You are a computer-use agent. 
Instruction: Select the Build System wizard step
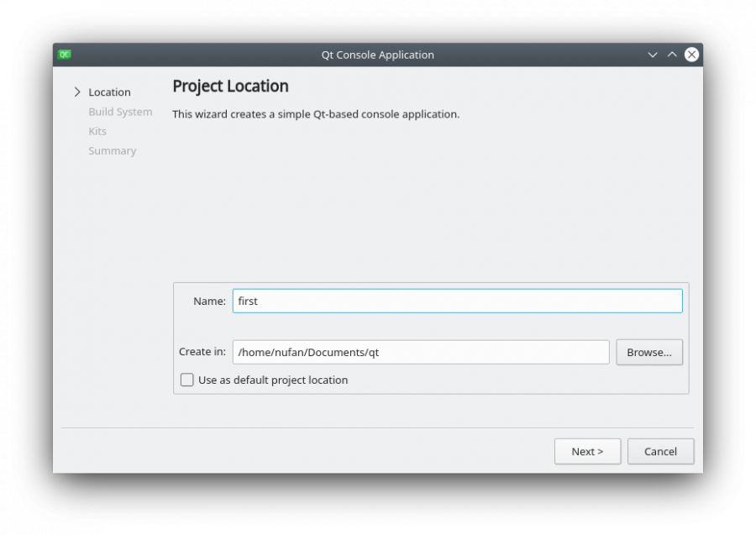(x=120, y=112)
